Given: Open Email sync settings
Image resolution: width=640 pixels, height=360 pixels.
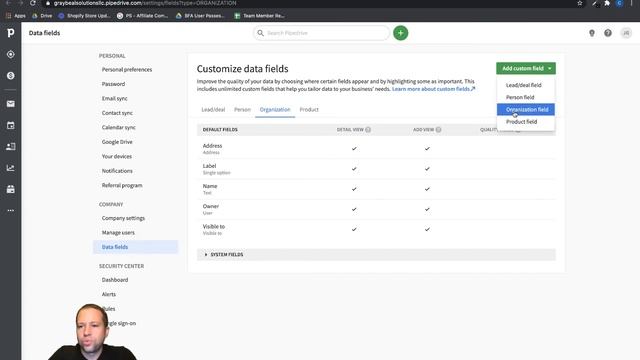Looking at the screenshot, I should click(x=115, y=98).
